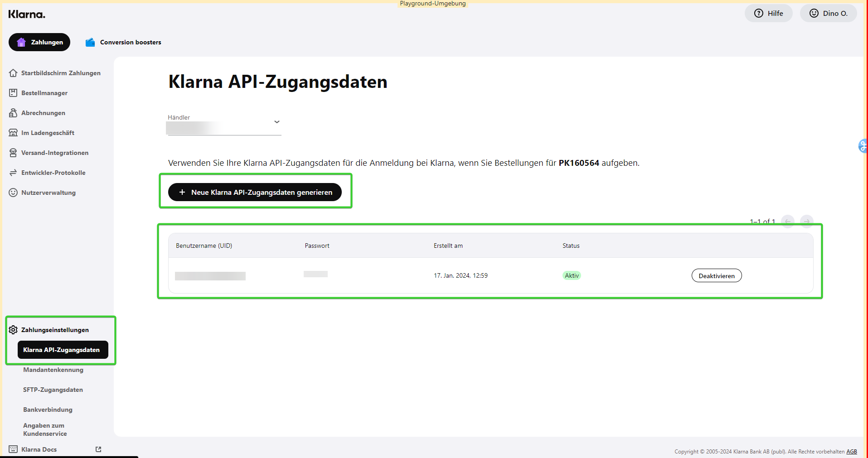
Task: Click the plus icon in generate button
Action: [182, 192]
